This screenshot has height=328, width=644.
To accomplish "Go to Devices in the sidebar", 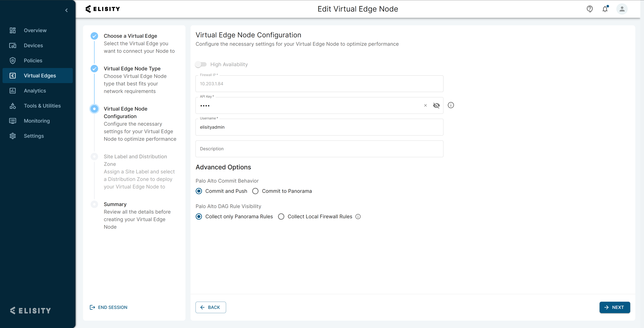I will point(38,45).
